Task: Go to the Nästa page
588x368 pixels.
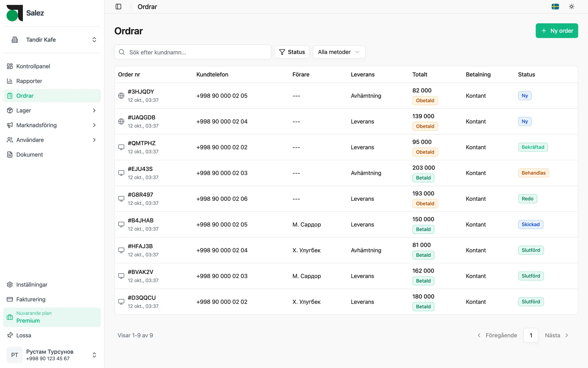Action: pos(557,335)
